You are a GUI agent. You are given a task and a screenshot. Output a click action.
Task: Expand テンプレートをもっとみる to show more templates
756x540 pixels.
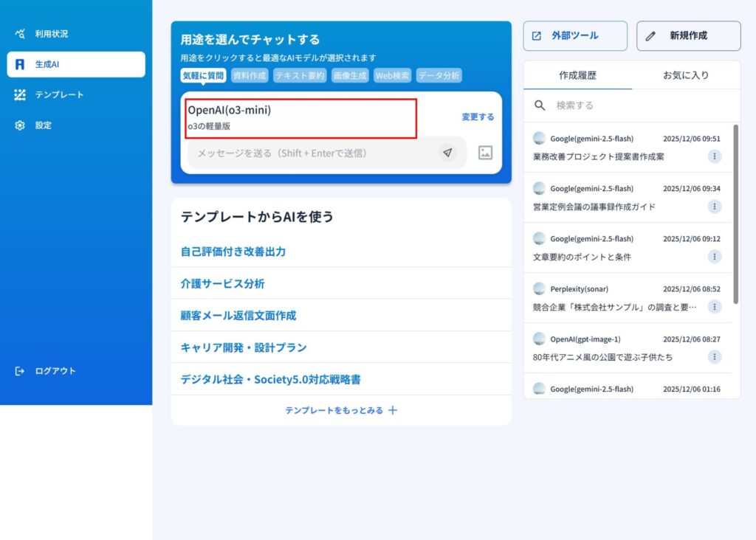pyautogui.click(x=341, y=410)
